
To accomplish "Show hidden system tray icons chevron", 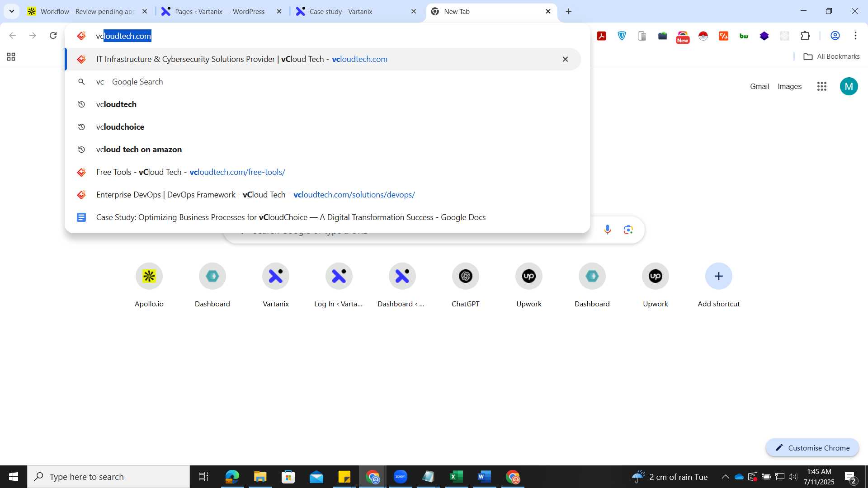I will coord(725,477).
